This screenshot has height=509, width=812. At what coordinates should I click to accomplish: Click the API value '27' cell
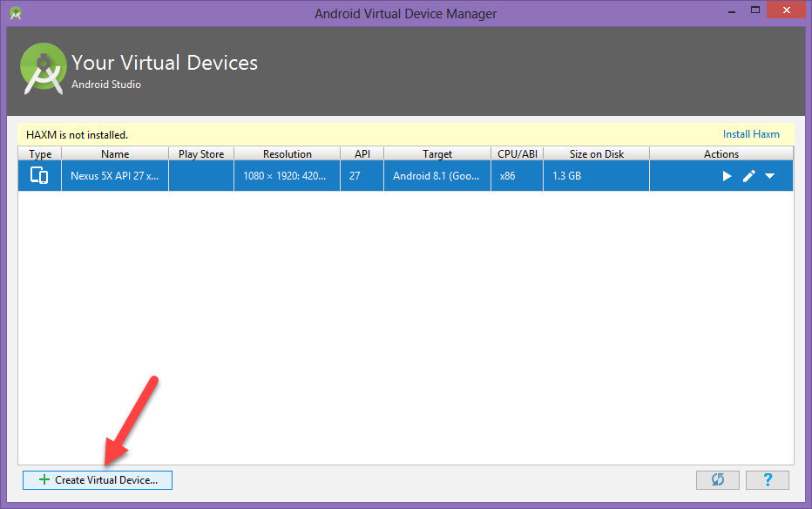(x=362, y=175)
